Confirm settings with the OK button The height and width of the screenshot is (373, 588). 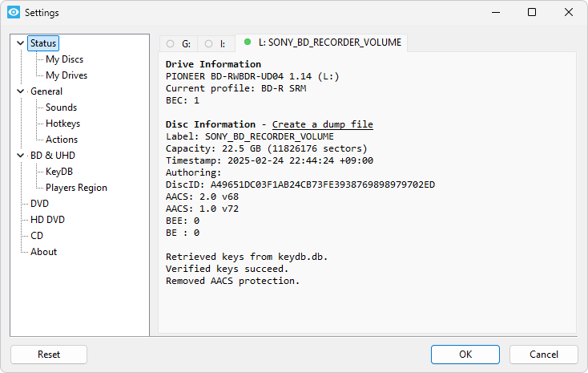coord(465,354)
